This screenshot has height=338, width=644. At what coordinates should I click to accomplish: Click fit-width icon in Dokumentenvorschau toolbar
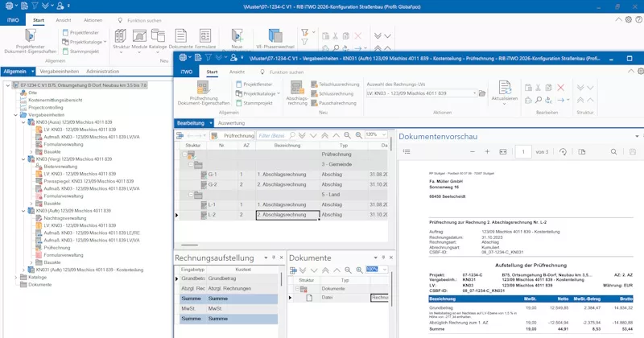(x=502, y=151)
